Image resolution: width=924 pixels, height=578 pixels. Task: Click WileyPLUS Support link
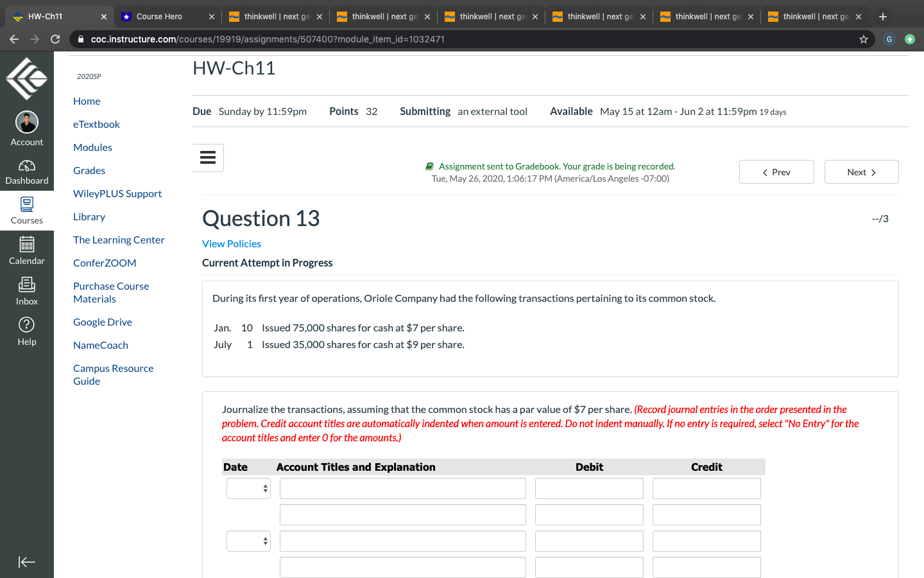coord(117,193)
